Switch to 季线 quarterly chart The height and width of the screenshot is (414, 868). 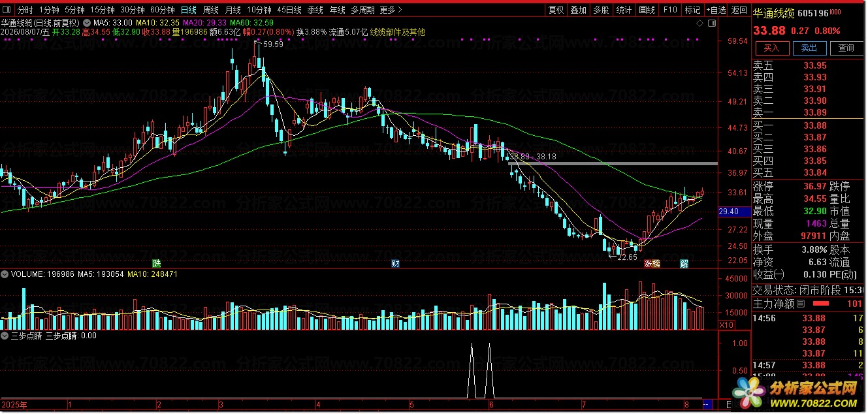pyautogui.click(x=315, y=10)
